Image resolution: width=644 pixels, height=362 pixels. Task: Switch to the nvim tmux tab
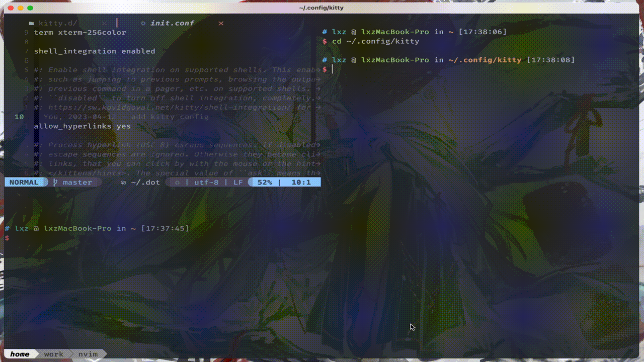pos(88,354)
